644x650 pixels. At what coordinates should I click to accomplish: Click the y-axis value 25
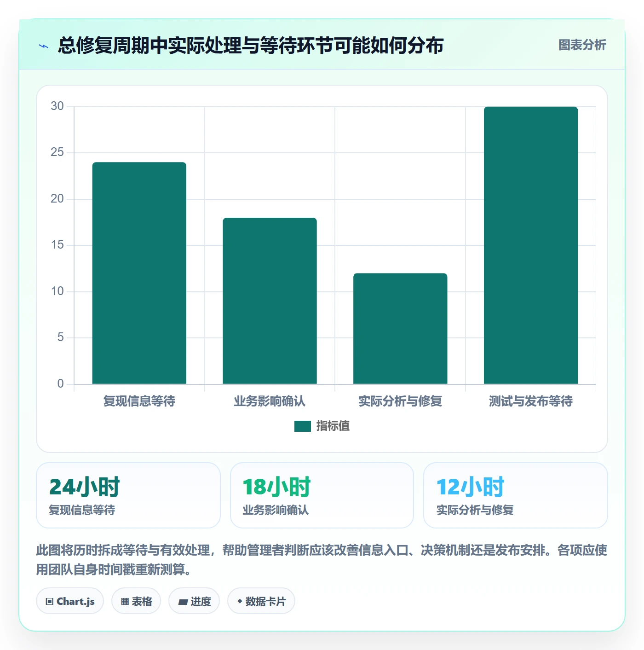(57, 152)
